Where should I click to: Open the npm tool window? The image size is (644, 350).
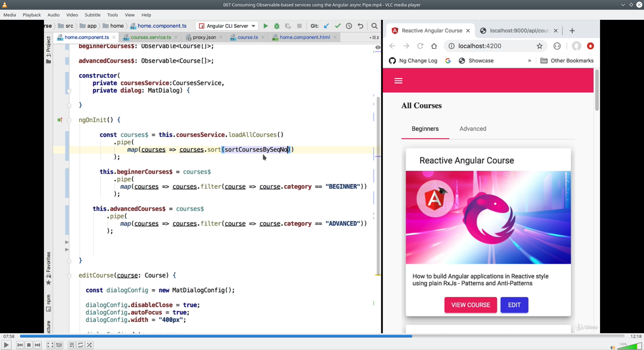click(49, 303)
